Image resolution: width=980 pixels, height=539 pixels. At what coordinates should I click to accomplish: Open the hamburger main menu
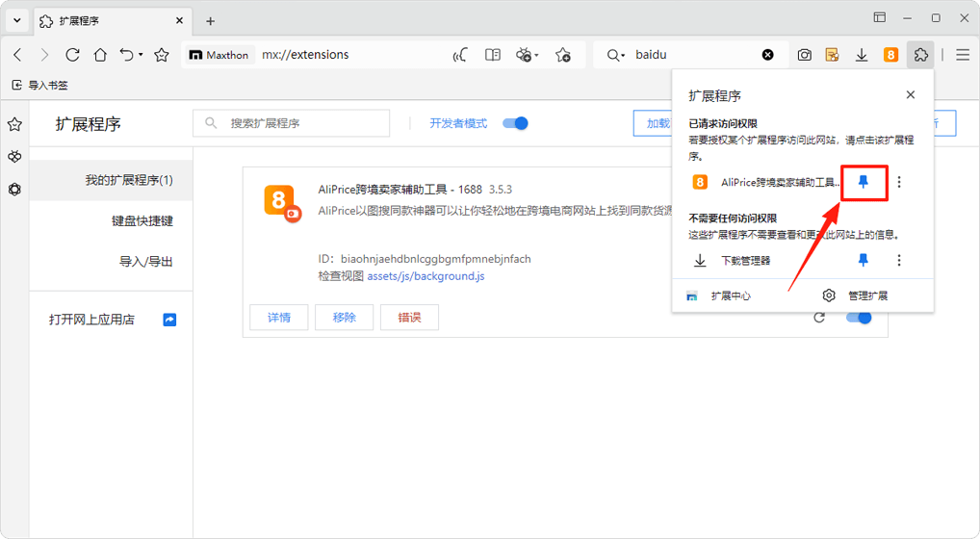[962, 55]
